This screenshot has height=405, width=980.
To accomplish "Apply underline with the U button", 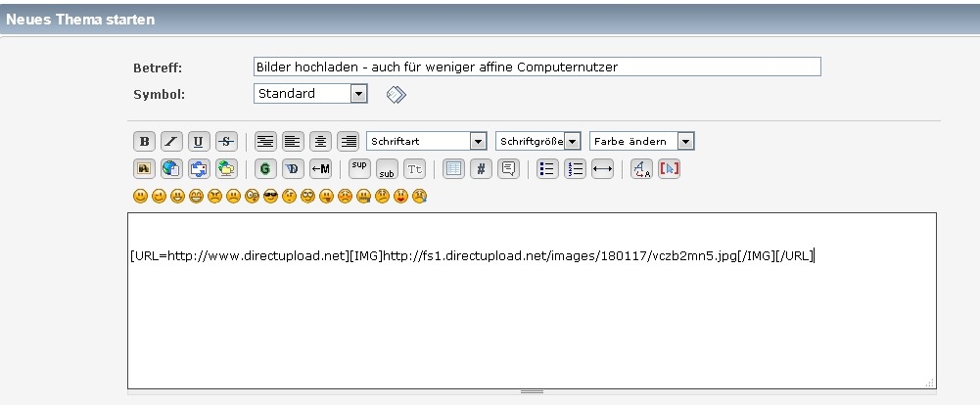I will pyautogui.click(x=199, y=142).
